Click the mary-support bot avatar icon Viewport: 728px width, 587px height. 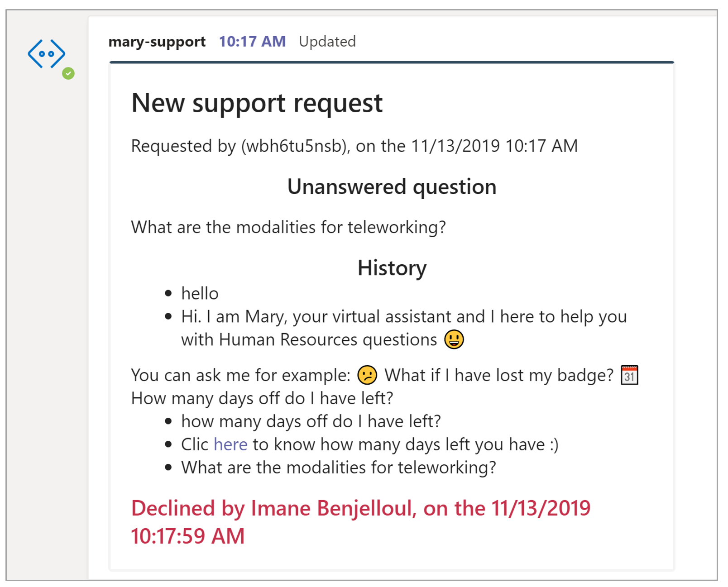tap(46, 54)
